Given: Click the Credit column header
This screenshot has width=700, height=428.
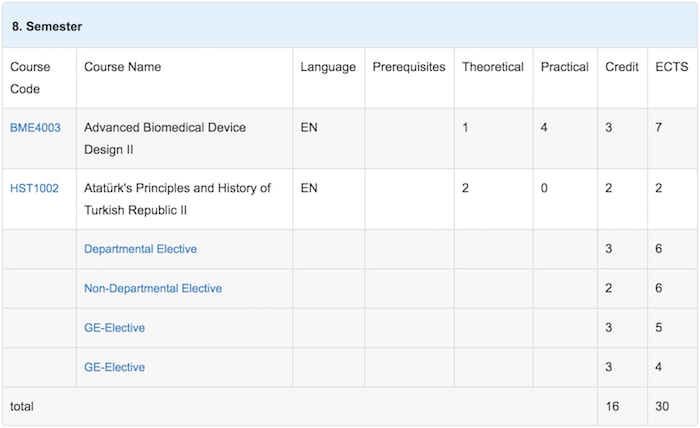Looking at the screenshot, I should [x=622, y=67].
